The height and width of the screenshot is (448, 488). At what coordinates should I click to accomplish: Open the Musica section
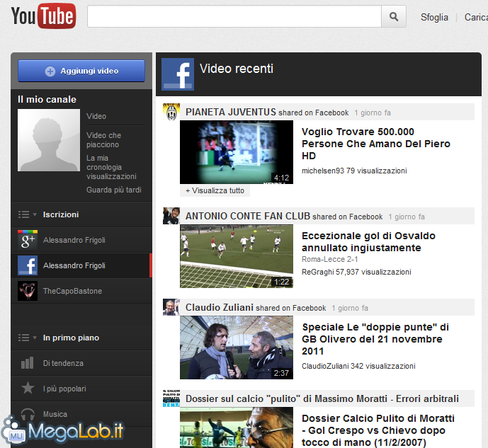pos(81,414)
